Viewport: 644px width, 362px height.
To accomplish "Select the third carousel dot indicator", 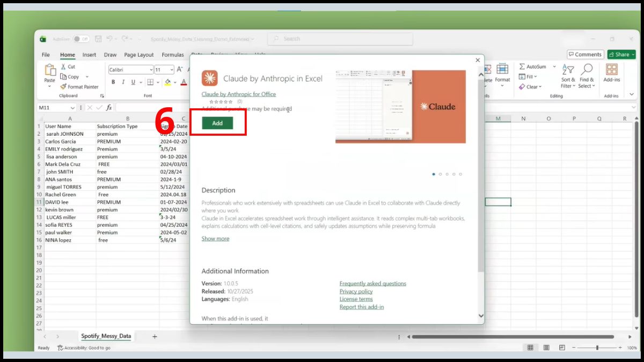I will 447,174.
